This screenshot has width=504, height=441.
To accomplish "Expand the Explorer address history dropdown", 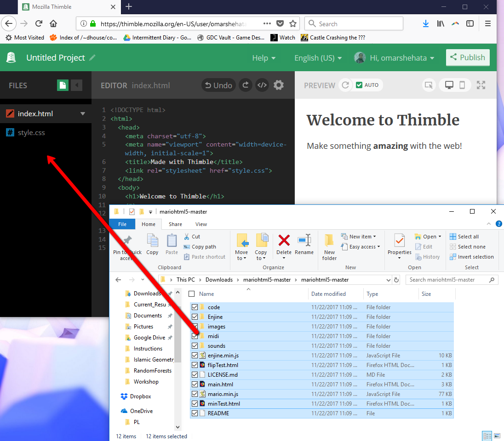I will pyautogui.click(x=388, y=280).
